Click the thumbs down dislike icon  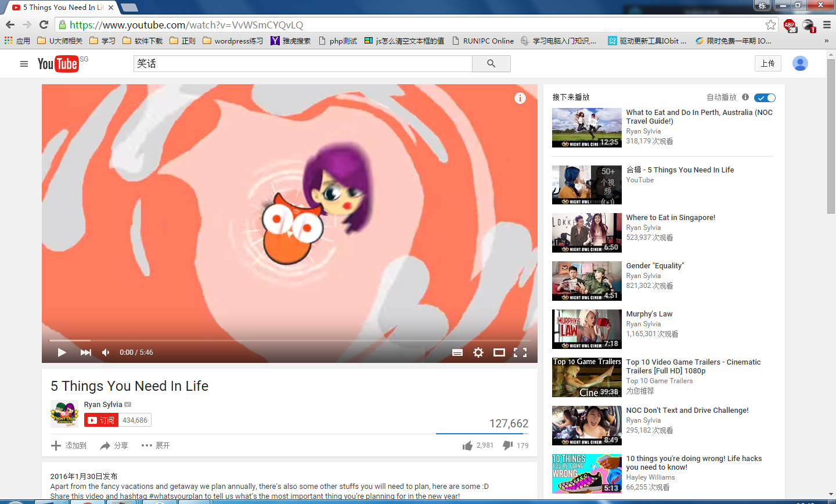[507, 445]
